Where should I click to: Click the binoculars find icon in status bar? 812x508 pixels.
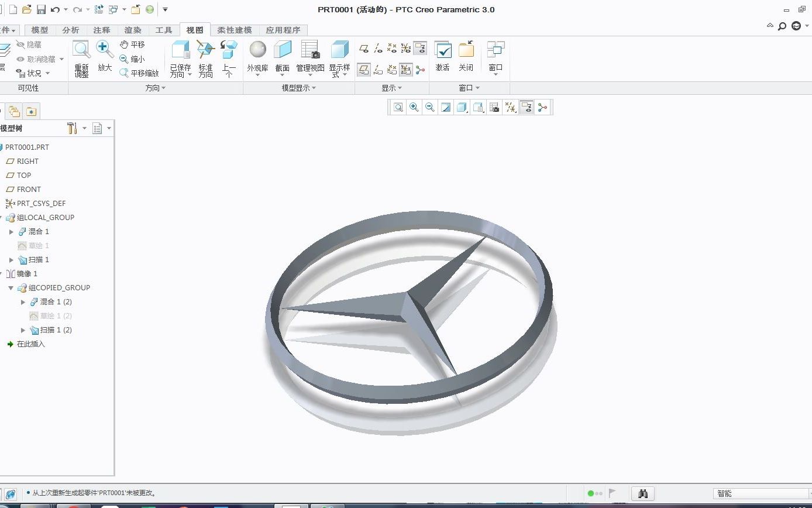coord(643,494)
